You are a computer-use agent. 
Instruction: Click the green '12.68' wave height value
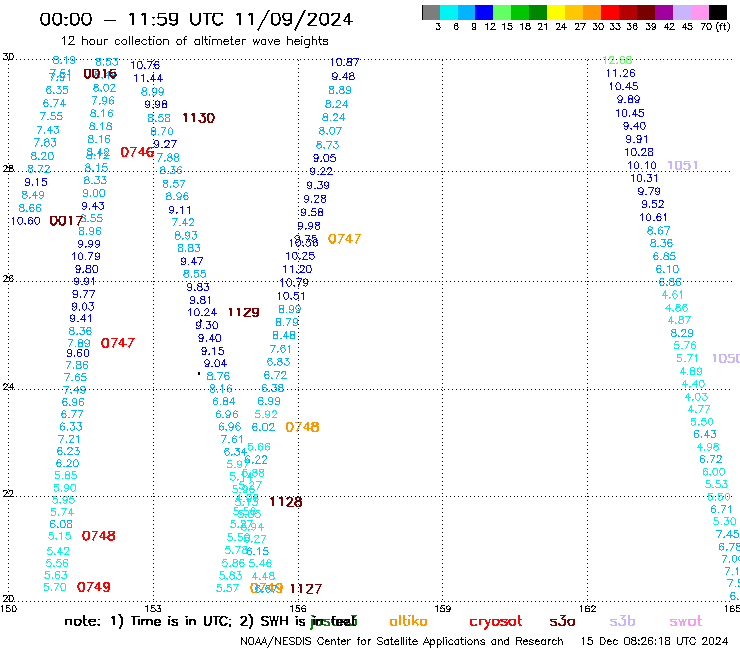pyautogui.click(x=617, y=60)
